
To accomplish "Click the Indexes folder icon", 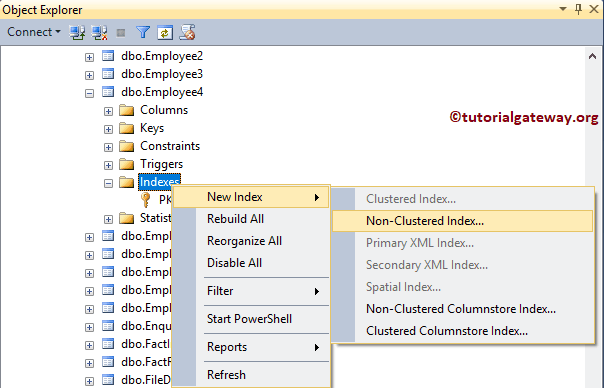I will pos(127,182).
